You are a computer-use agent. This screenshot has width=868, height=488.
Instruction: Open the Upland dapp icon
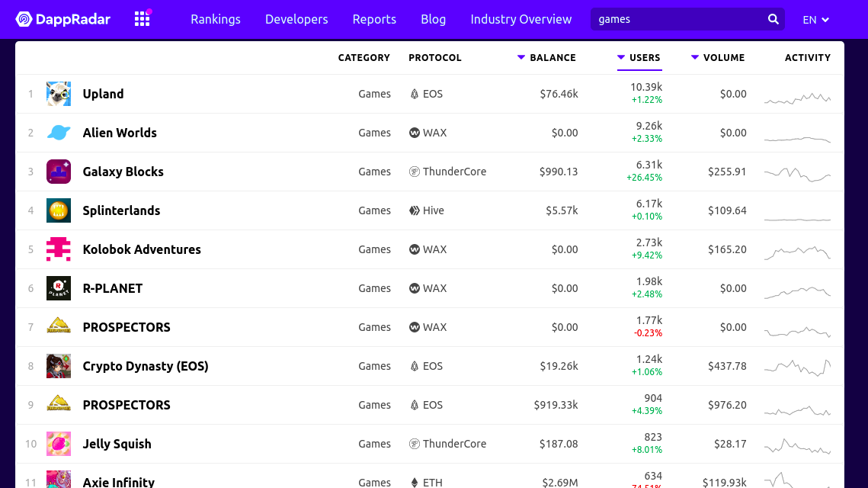pyautogui.click(x=59, y=94)
